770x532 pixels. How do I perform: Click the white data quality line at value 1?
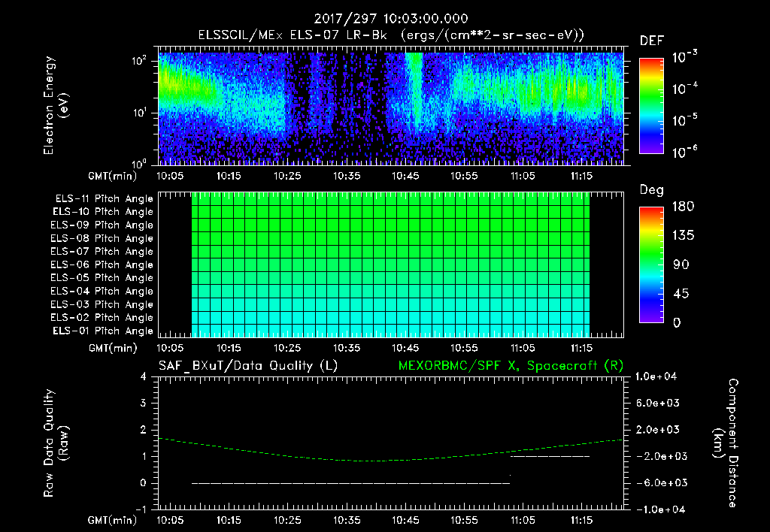[x=550, y=456]
